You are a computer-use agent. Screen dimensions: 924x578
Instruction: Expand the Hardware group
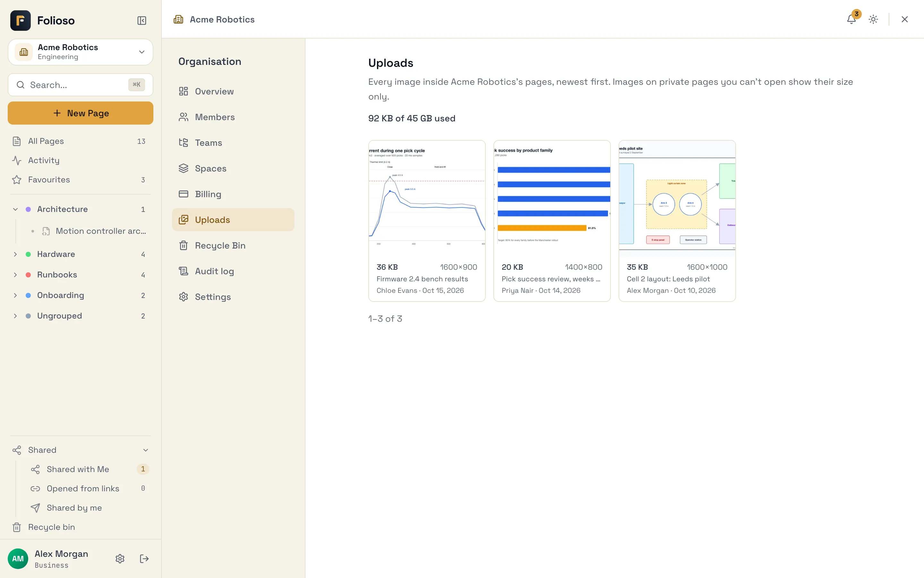click(15, 254)
